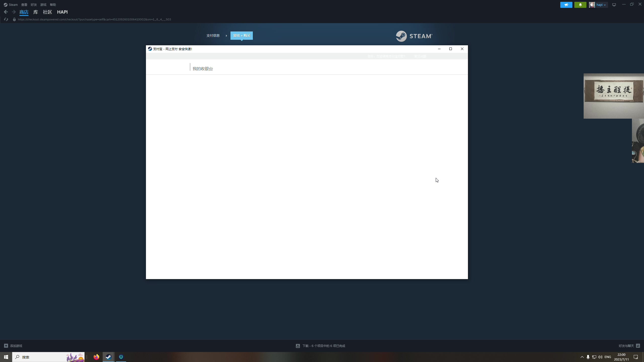Click the forward navigation arrow
Image resolution: width=644 pixels, height=362 pixels.
[14, 12]
